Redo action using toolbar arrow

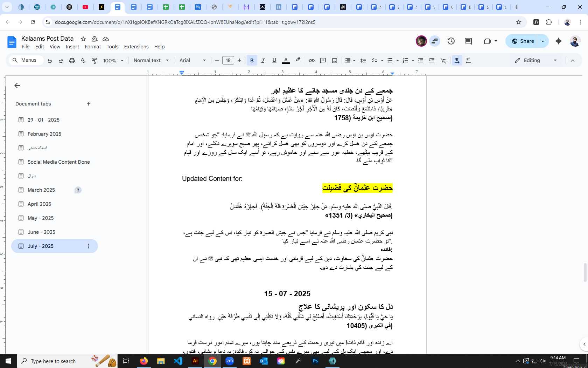pos(61,61)
